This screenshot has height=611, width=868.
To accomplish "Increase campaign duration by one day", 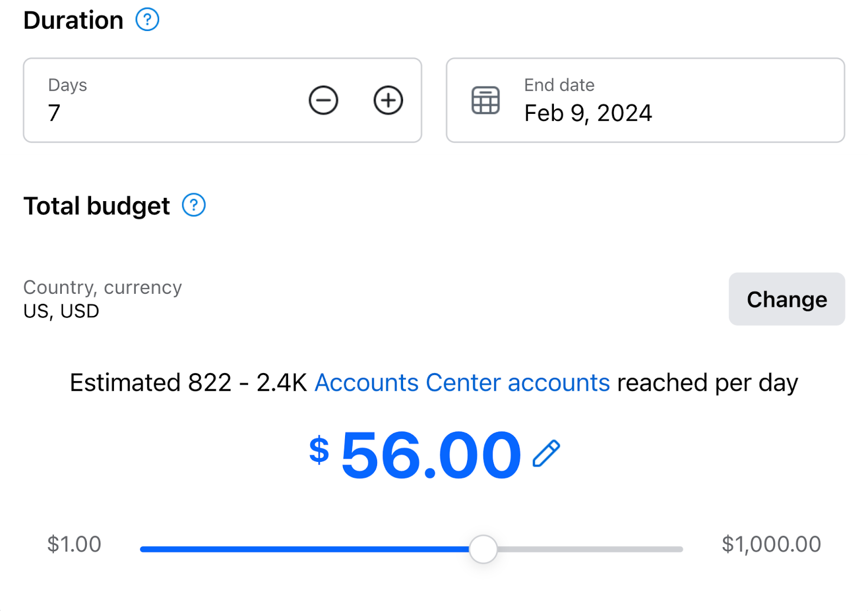I will [387, 100].
